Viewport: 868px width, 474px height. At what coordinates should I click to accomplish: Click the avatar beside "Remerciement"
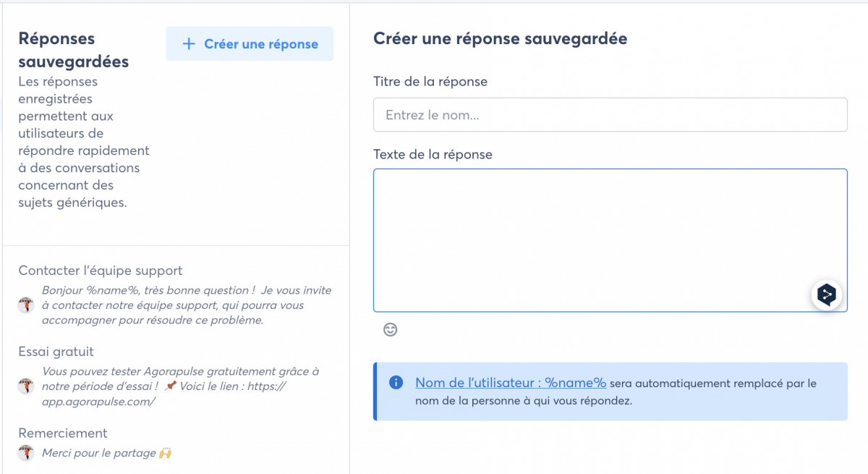pos(26,452)
